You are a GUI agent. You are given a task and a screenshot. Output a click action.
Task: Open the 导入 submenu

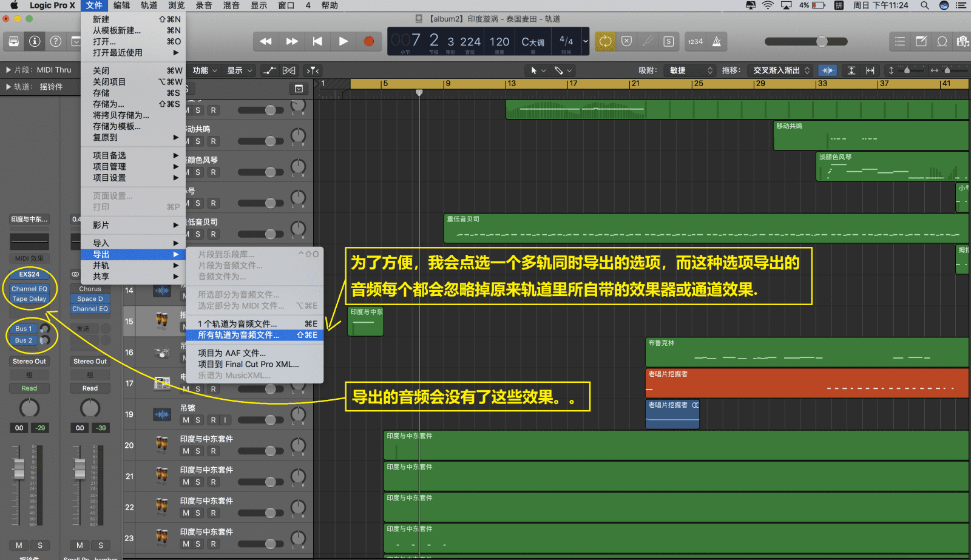click(x=133, y=243)
